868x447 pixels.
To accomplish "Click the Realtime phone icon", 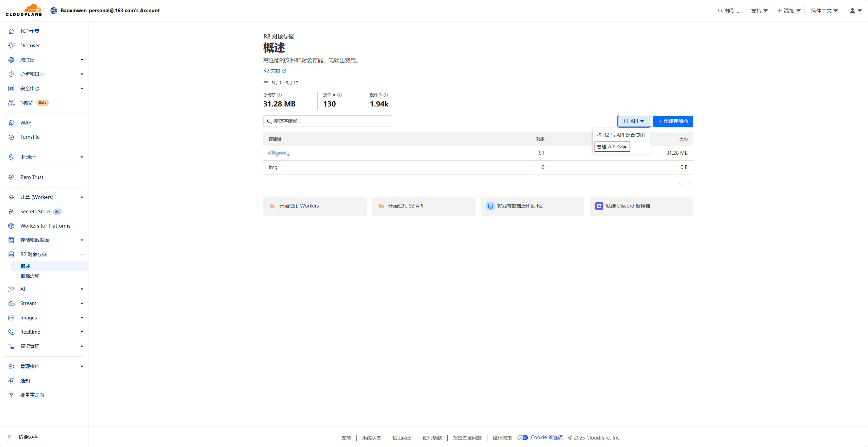I will (x=11, y=332).
